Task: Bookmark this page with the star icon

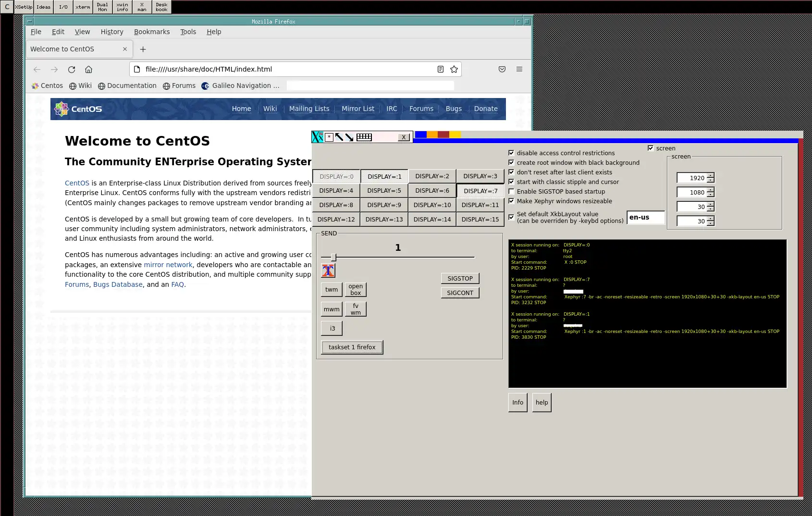Action: coord(454,69)
